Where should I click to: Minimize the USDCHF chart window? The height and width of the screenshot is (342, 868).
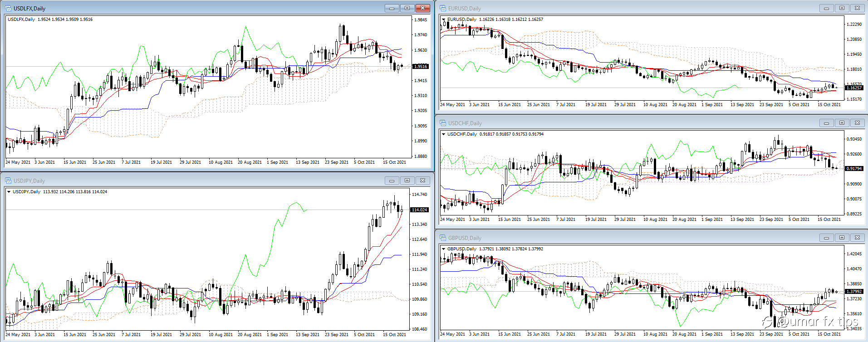tap(826, 123)
